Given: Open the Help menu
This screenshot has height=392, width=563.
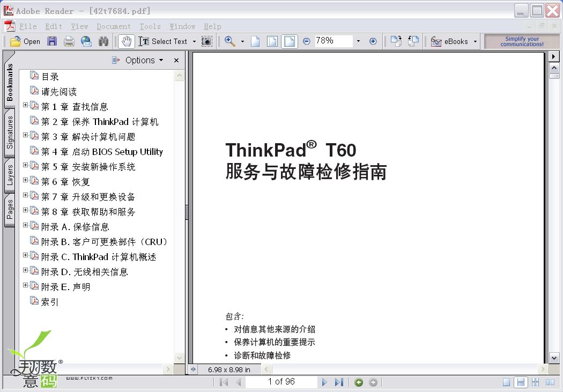Looking at the screenshot, I should point(212,26).
